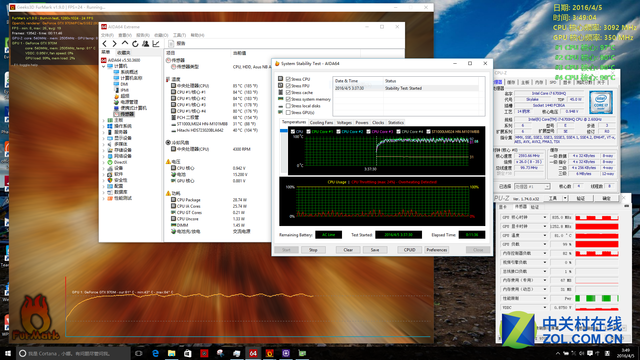The width and height of the screenshot is (640, 360).
Task: Switch to the Powers tab
Action: click(x=362, y=122)
